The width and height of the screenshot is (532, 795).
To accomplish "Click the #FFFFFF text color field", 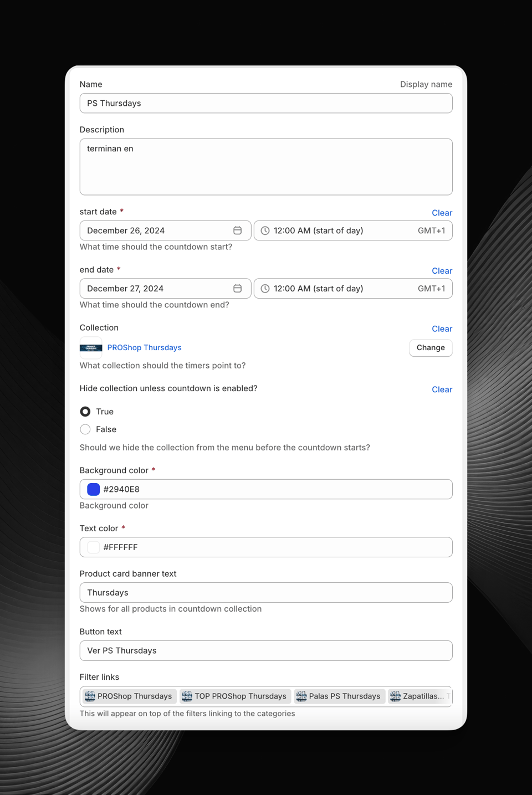I will 266,547.
